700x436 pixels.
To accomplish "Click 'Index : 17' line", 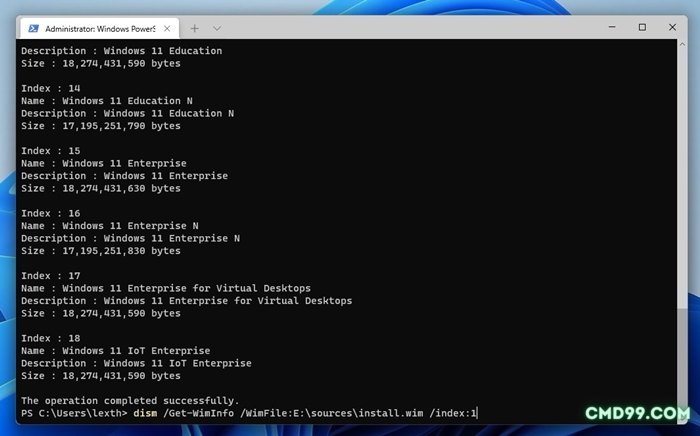I will [50, 276].
